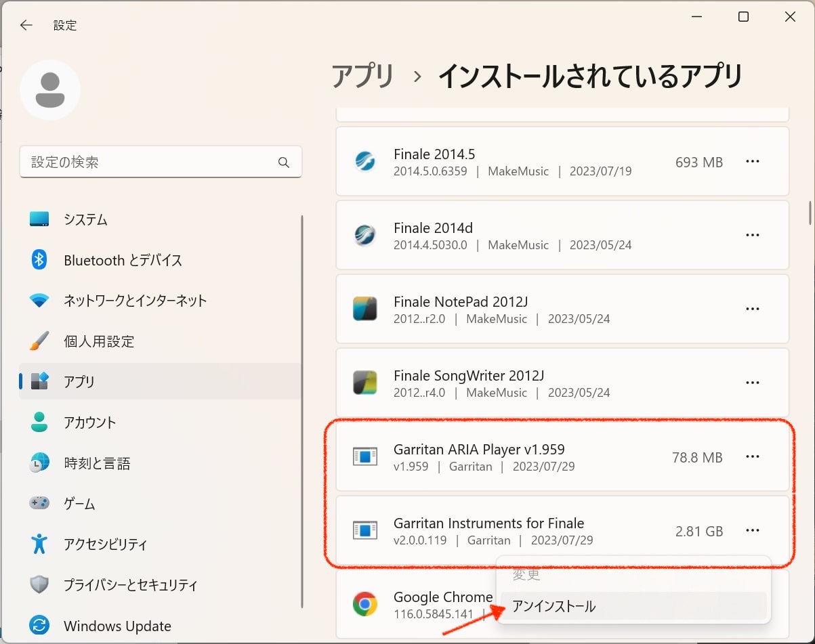
Task: Select the アプリ category
Action: coord(161,381)
